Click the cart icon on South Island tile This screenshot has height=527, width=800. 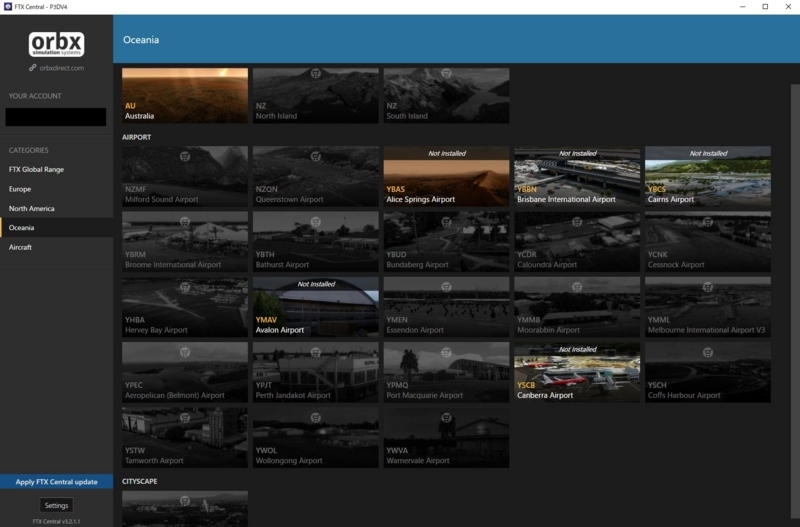click(x=446, y=73)
